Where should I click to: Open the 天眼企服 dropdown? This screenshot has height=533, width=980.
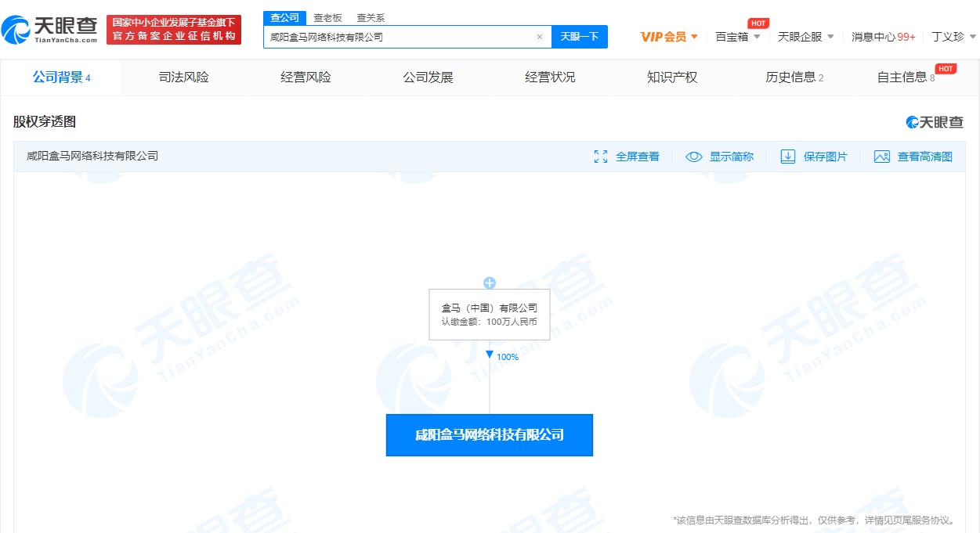point(805,37)
